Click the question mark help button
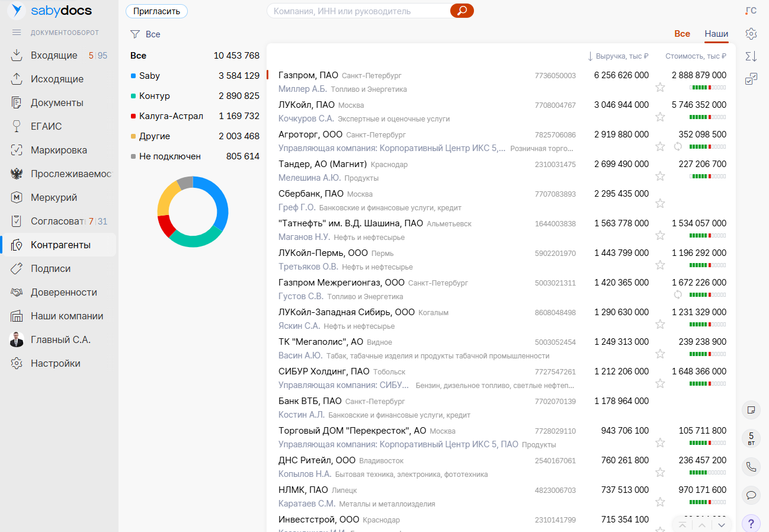Viewport: 769px width, 532px height. (x=751, y=524)
